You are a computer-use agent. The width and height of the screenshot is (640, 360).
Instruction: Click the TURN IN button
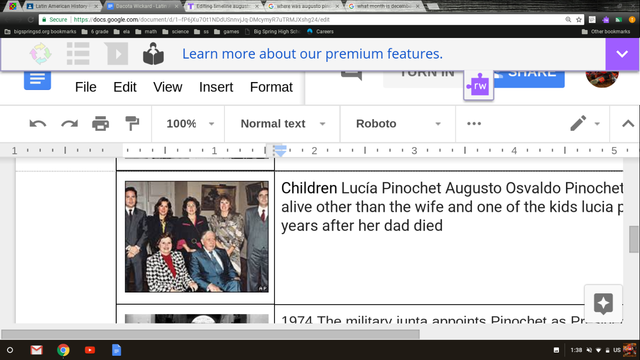point(424,79)
